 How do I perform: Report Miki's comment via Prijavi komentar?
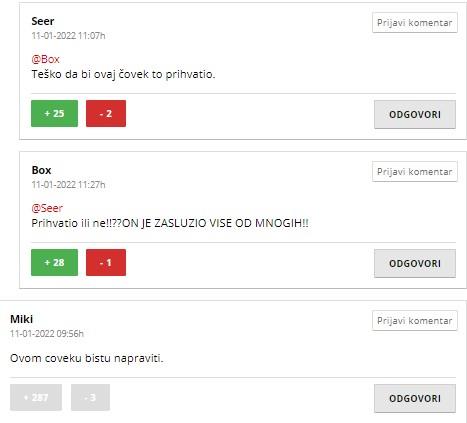pos(415,321)
